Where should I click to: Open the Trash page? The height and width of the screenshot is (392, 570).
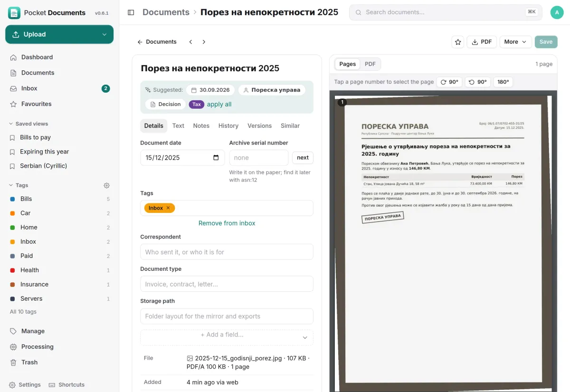(59, 362)
